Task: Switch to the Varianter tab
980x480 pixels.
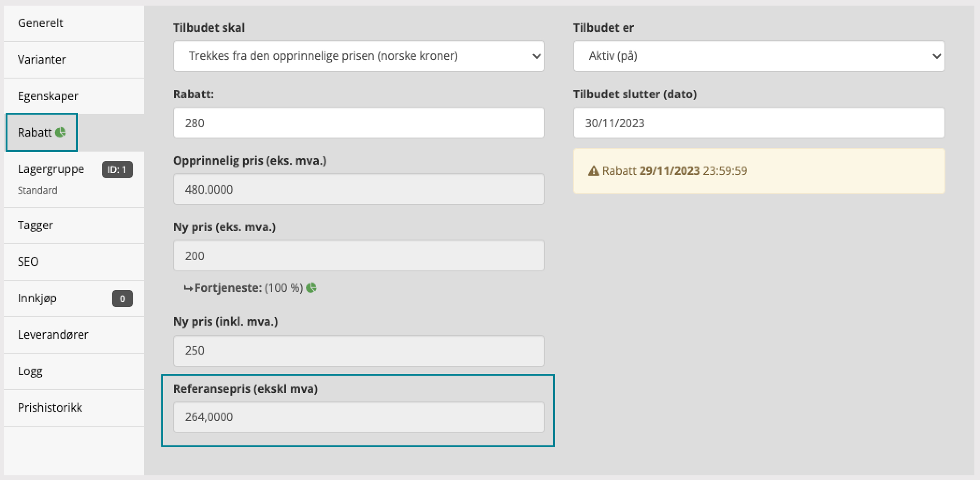Action: pyautogui.click(x=42, y=59)
